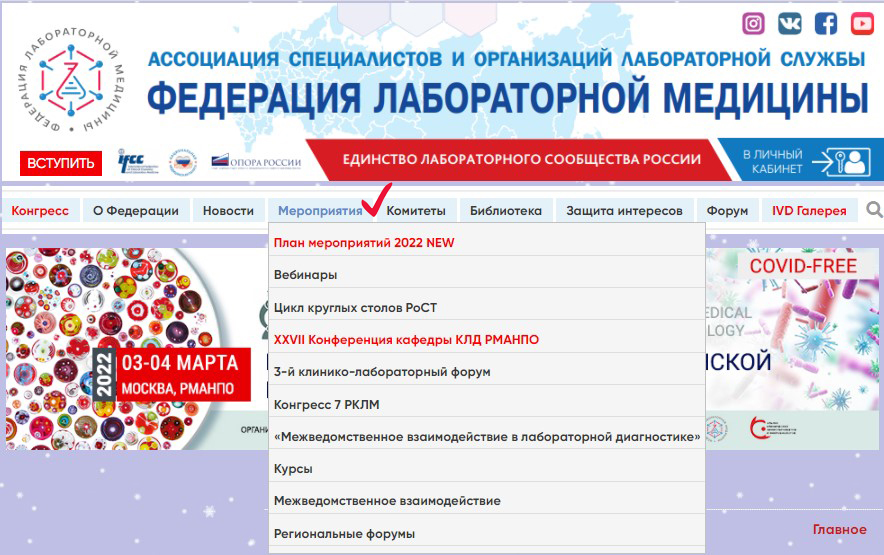Open the Конгресс menu item
Screen dimensions: 884x555
tap(40, 210)
